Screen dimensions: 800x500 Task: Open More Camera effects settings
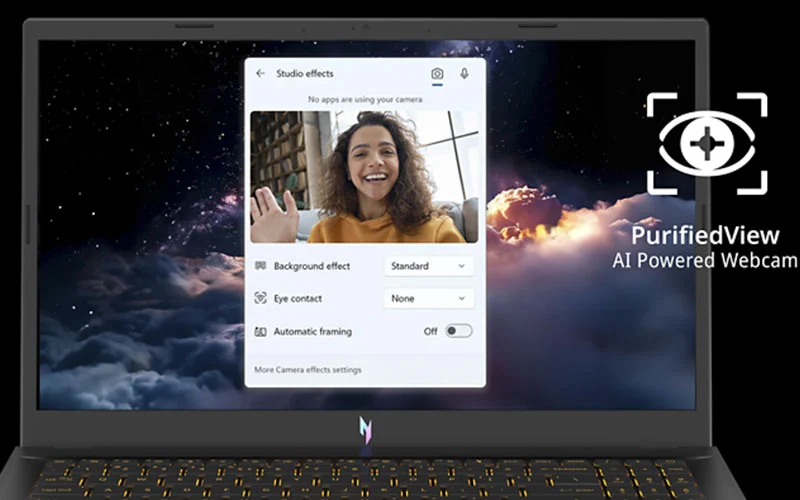[308, 370]
